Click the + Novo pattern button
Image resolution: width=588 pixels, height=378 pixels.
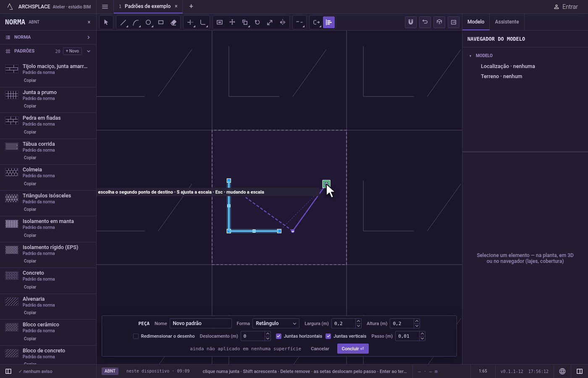pos(72,51)
